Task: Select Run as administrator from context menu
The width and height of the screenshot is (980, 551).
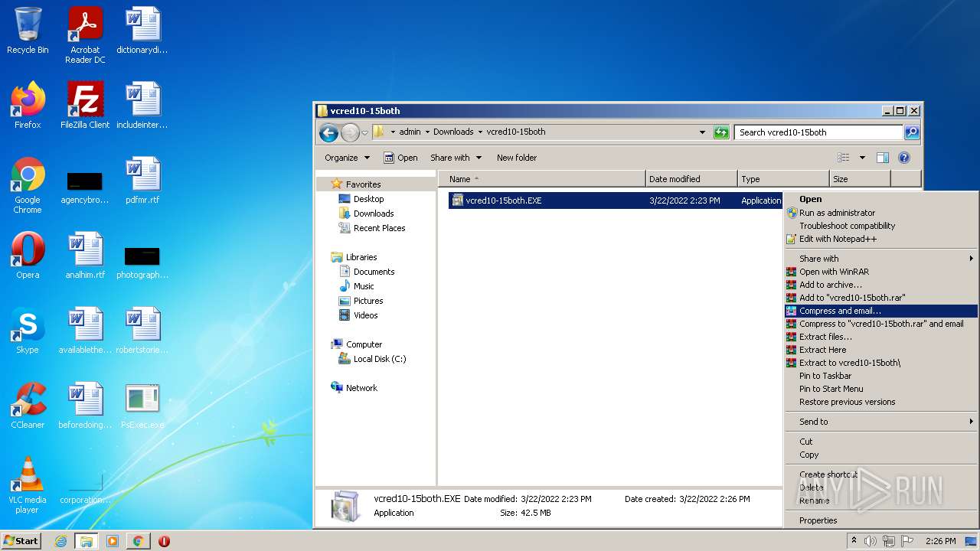Action: [x=837, y=213]
